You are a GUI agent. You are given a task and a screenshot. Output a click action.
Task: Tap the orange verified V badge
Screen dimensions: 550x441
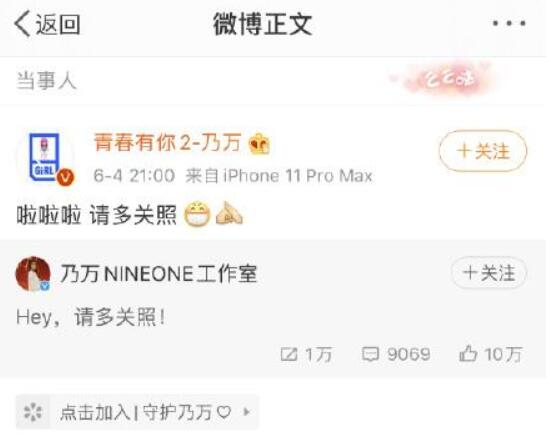click(66, 176)
